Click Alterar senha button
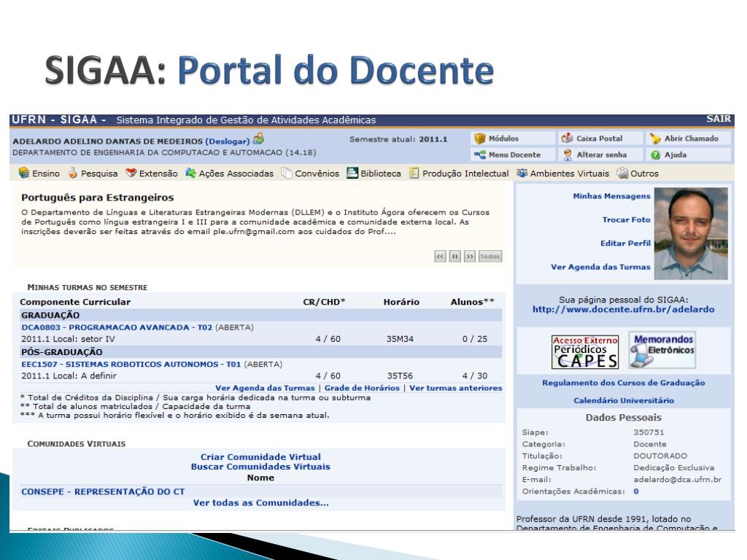This screenshot has width=747, height=560. (600, 155)
